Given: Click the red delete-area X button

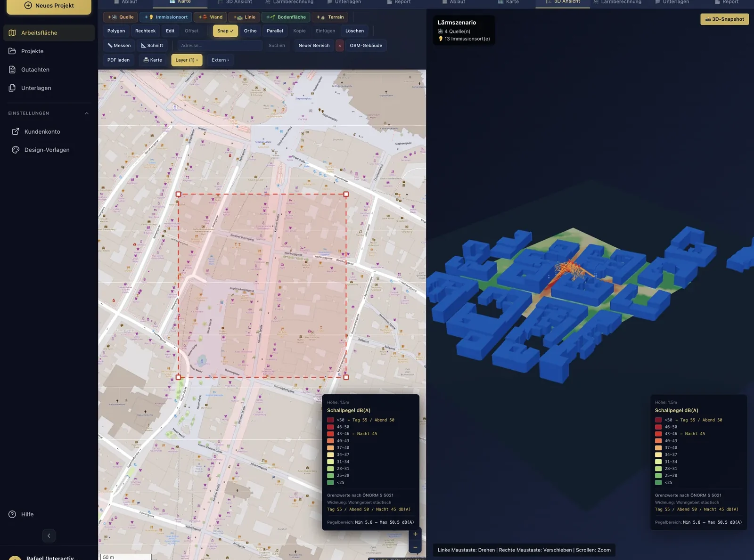Looking at the screenshot, I should [x=339, y=46].
